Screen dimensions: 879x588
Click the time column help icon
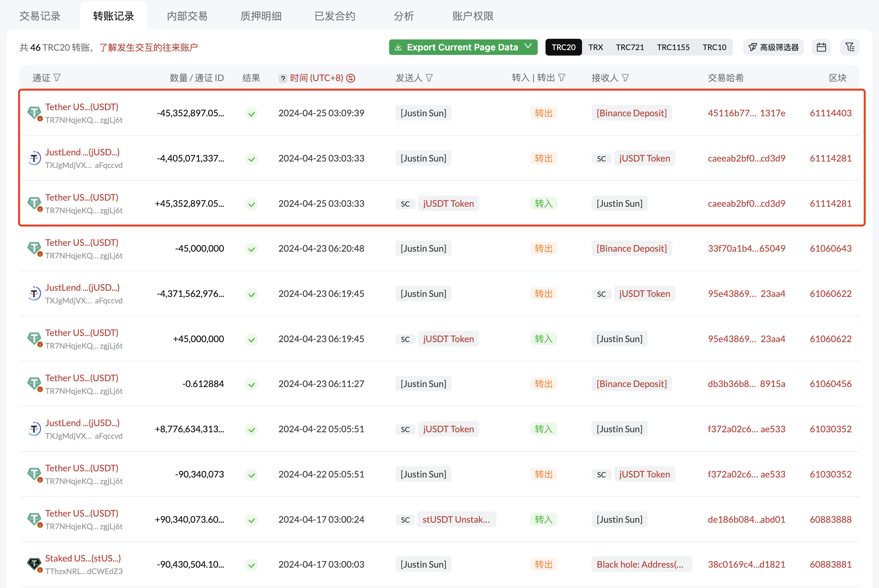click(283, 79)
